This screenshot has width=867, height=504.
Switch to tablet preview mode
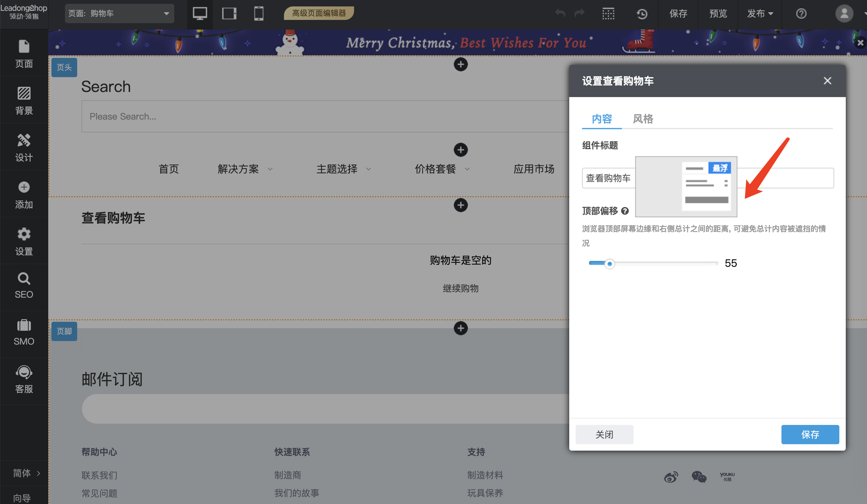point(229,14)
